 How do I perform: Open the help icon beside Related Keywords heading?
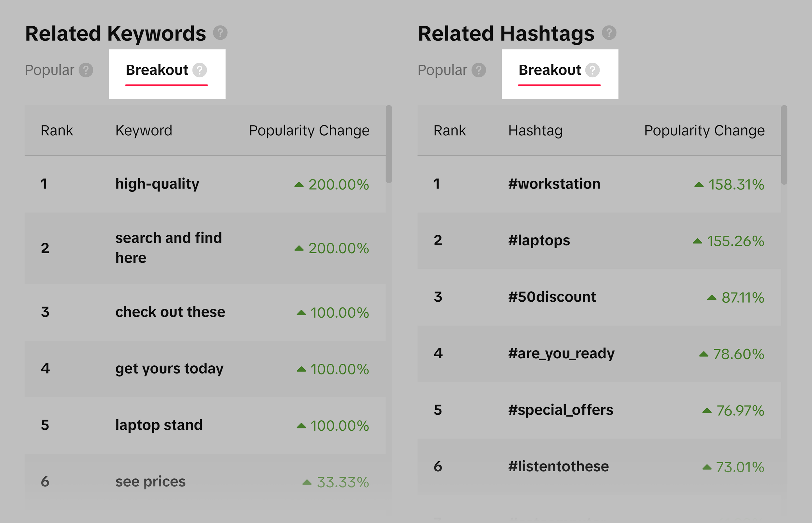tap(221, 33)
